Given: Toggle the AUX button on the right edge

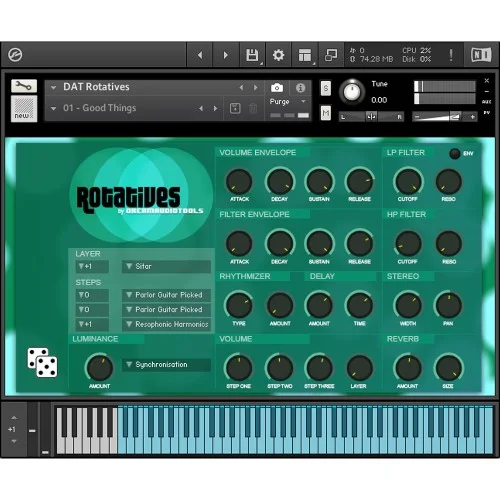Looking at the screenshot, I should [x=486, y=102].
